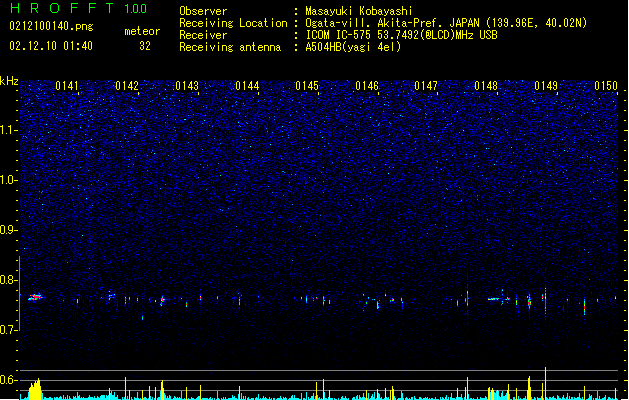
Task: Click the "Observer" field label
Action: [203, 11]
